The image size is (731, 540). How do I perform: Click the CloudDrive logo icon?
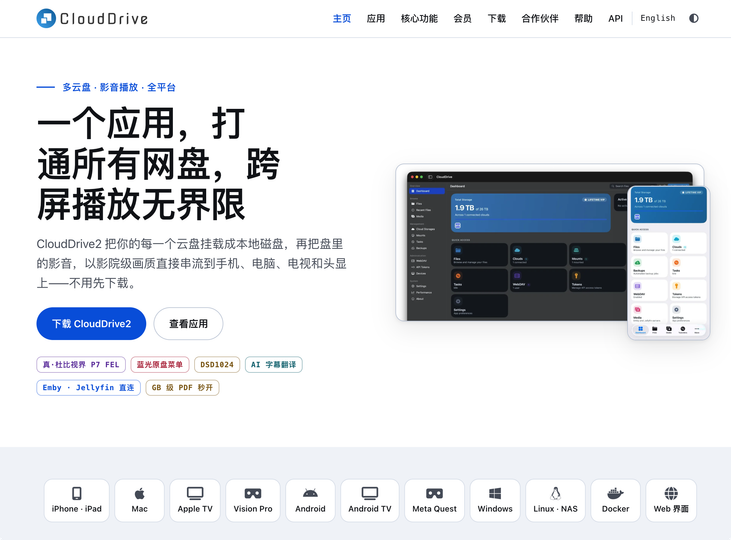point(46,18)
